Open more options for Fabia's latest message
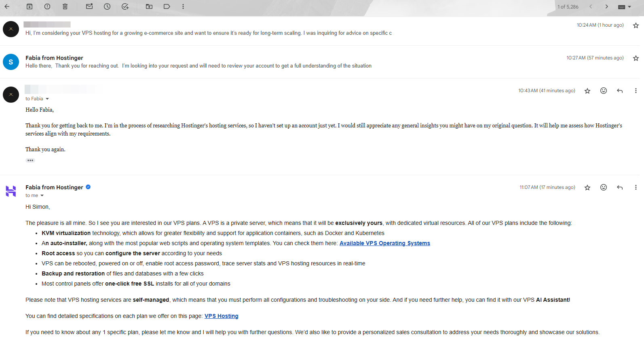The image size is (644, 341). coord(636,187)
